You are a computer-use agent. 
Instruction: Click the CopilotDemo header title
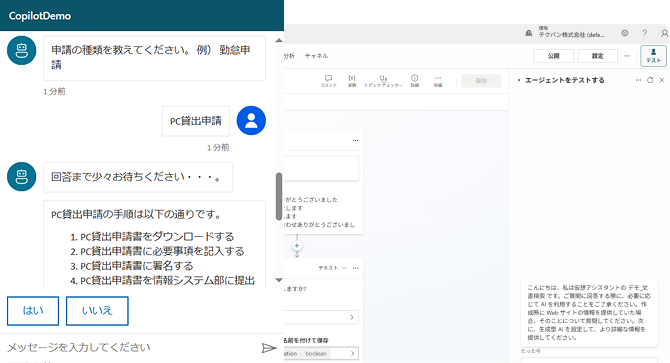click(40, 16)
